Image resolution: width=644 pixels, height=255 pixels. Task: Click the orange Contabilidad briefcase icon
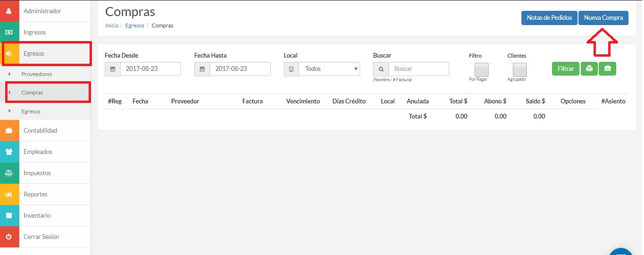point(9,130)
